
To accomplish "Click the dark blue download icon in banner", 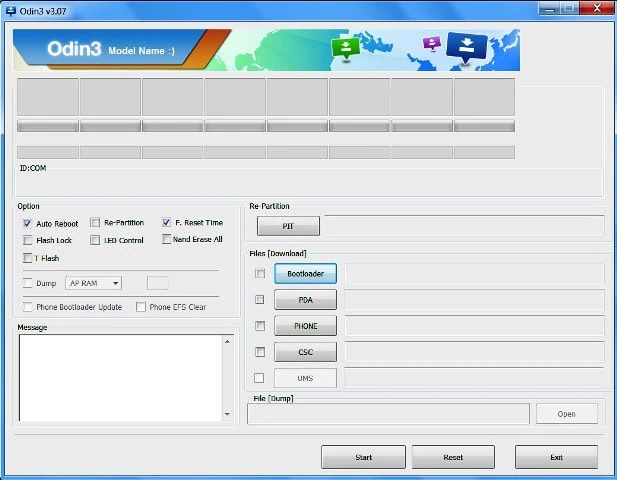I will tap(467, 47).
